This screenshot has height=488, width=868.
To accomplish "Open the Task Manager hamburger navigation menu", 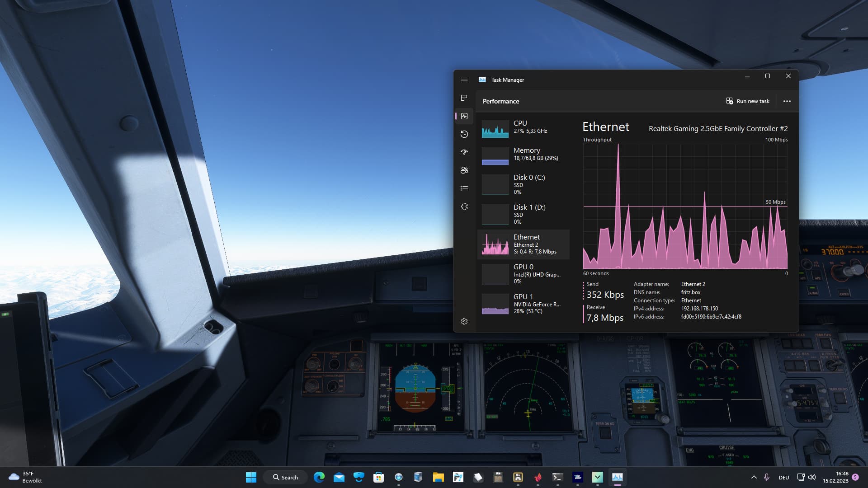I will [x=464, y=80].
